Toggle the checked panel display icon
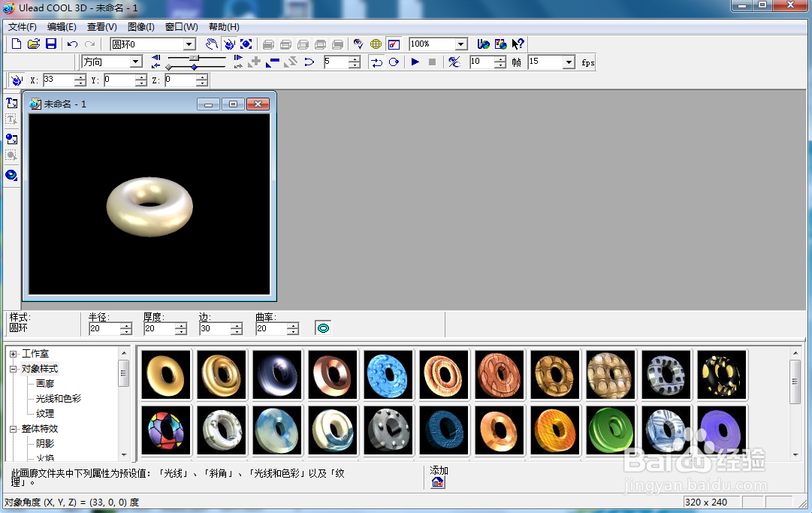Image resolution: width=812 pixels, height=513 pixels. tap(394, 44)
